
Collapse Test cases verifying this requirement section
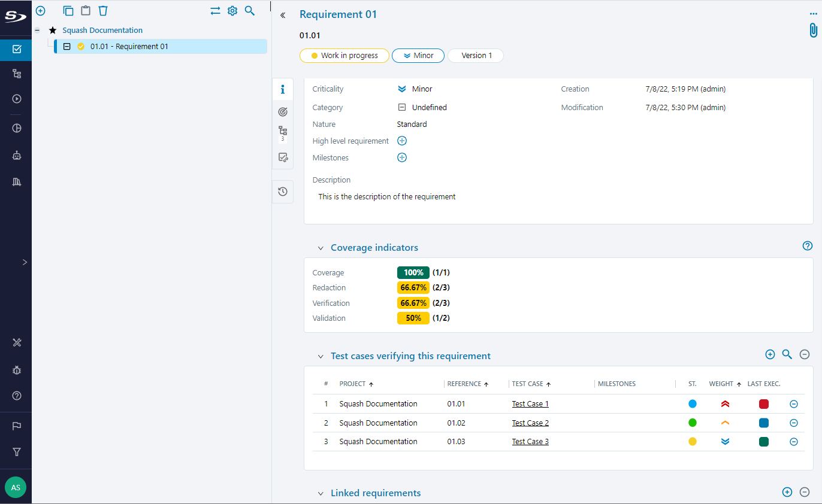coord(321,356)
